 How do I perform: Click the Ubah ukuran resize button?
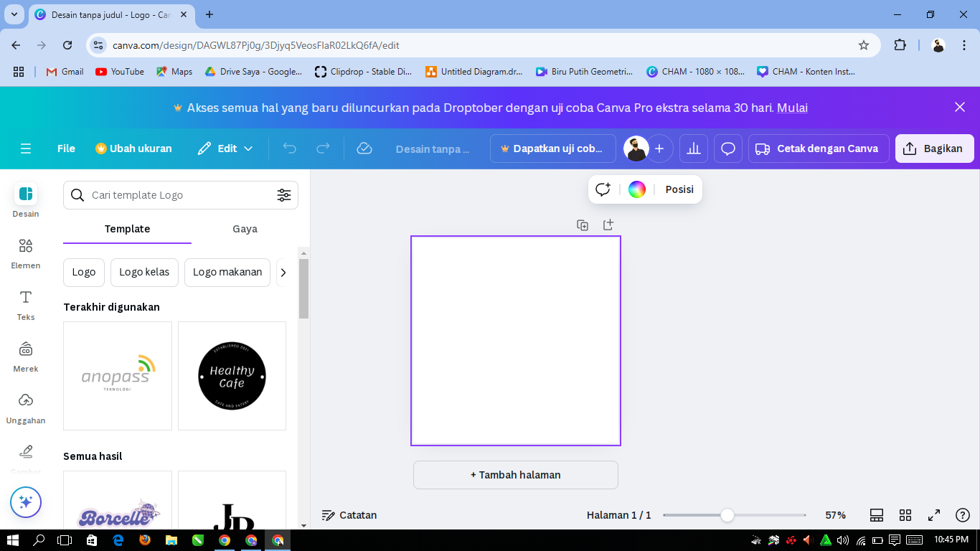[133, 149]
